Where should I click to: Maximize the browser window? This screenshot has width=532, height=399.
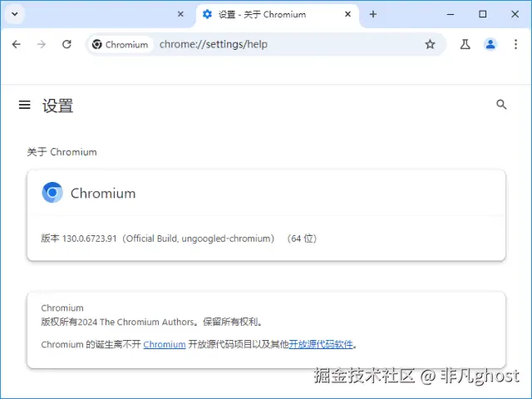click(x=482, y=14)
